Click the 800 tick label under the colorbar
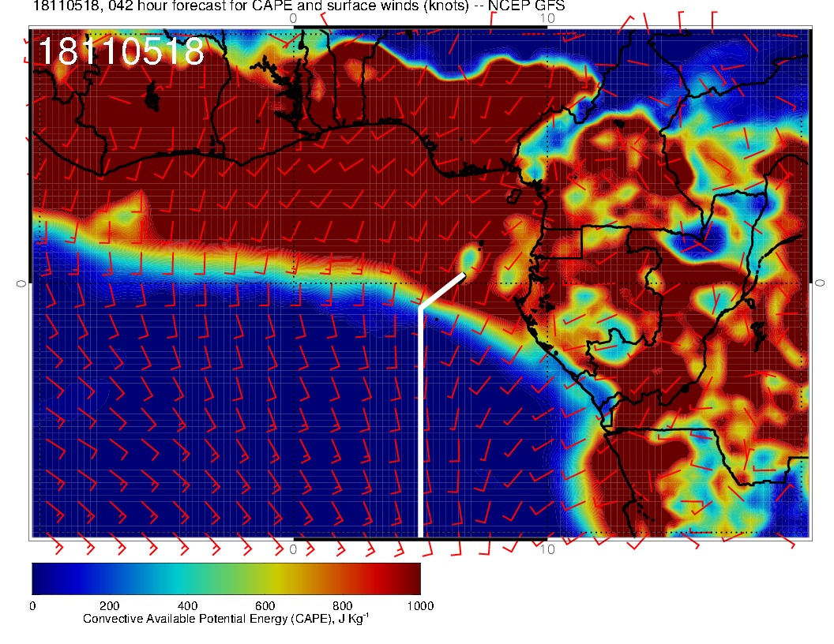 [x=342, y=605]
